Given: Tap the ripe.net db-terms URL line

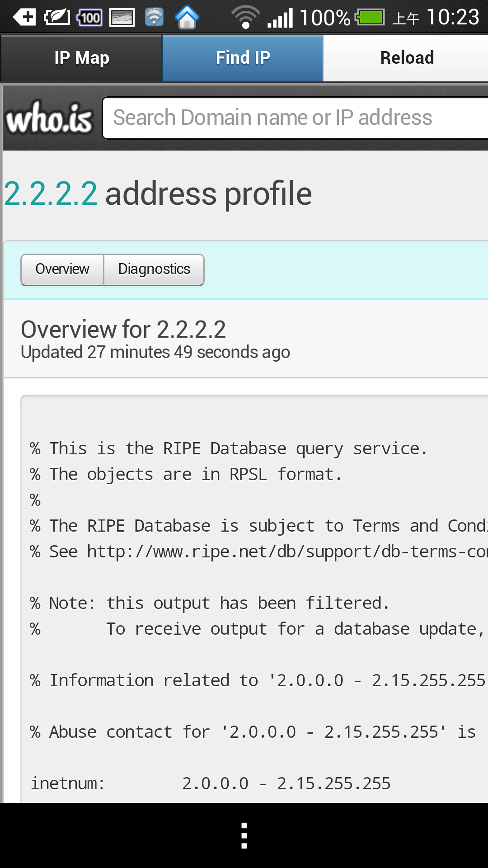Looking at the screenshot, I should click(x=285, y=552).
